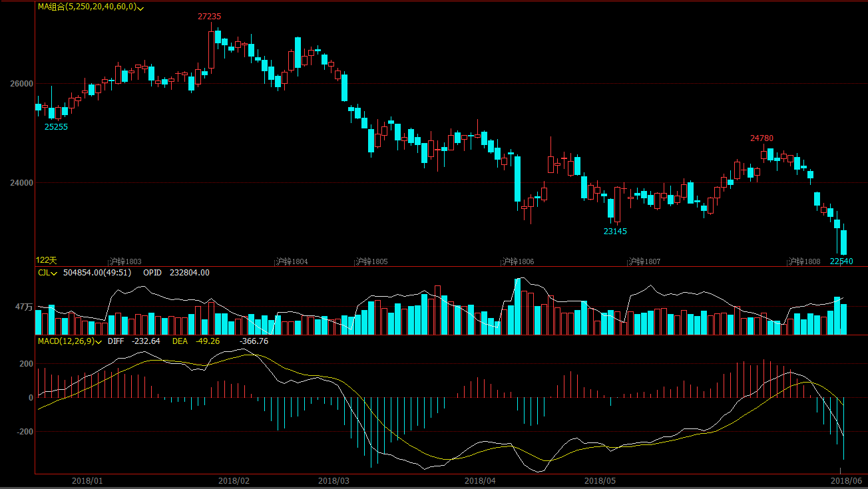
Task: Select the 沪锌1806 contract marker
Action: coord(518,261)
